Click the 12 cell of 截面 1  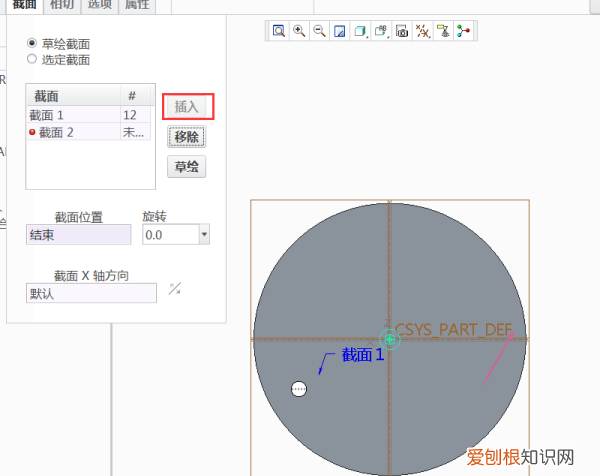(136, 115)
